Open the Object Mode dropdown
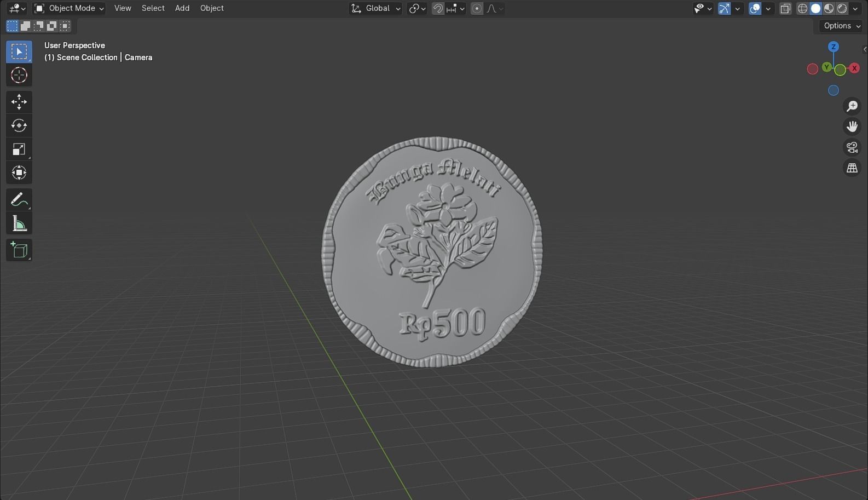The width and height of the screenshot is (868, 500). click(68, 8)
